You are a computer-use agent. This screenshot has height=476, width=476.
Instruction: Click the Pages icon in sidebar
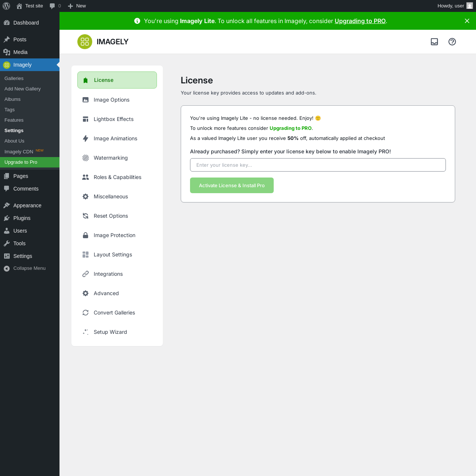7,176
